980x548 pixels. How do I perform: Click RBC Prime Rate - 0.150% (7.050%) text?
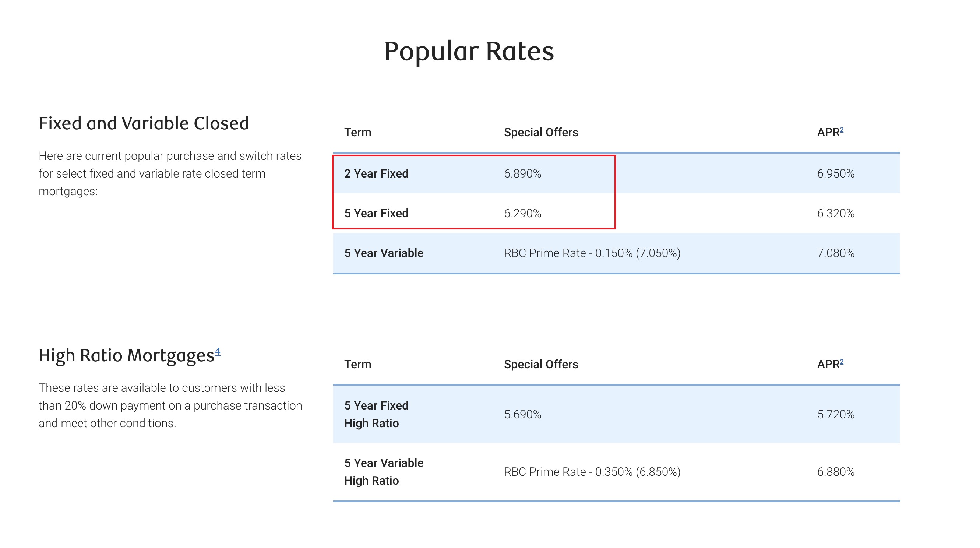pyautogui.click(x=592, y=253)
